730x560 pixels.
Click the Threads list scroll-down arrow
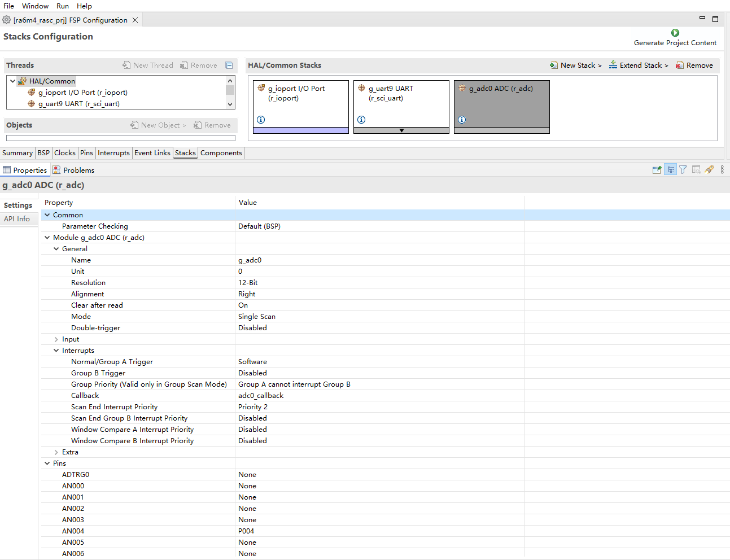pos(230,104)
